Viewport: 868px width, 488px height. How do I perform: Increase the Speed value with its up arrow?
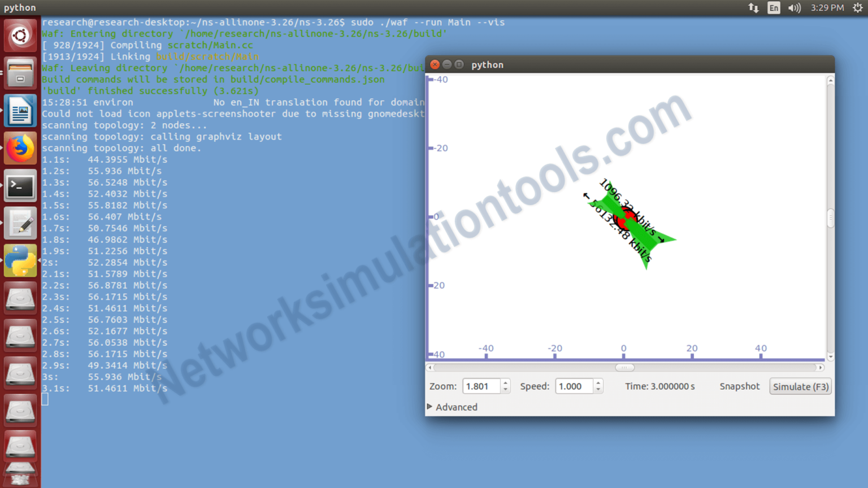pos(597,383)
